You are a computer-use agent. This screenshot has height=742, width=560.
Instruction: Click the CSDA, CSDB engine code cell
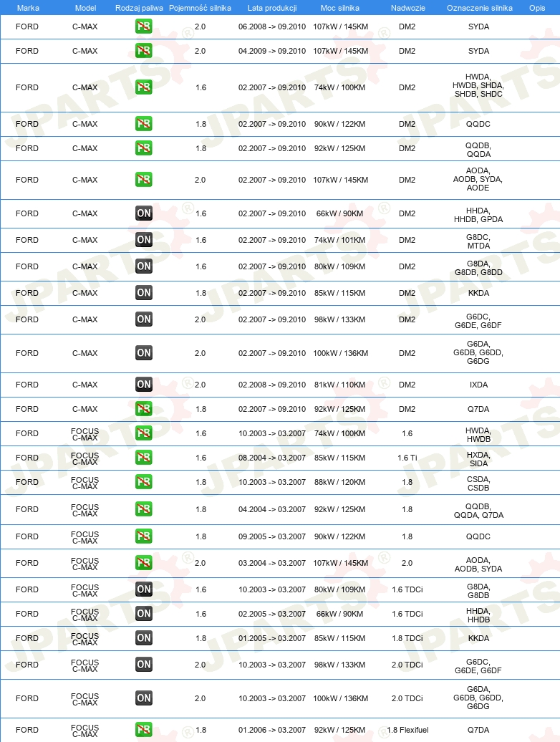[478, 483]
